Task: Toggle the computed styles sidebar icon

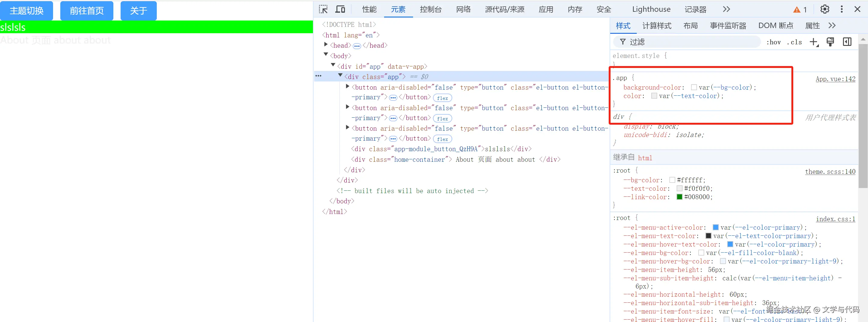Action: (x=847, y=42)
